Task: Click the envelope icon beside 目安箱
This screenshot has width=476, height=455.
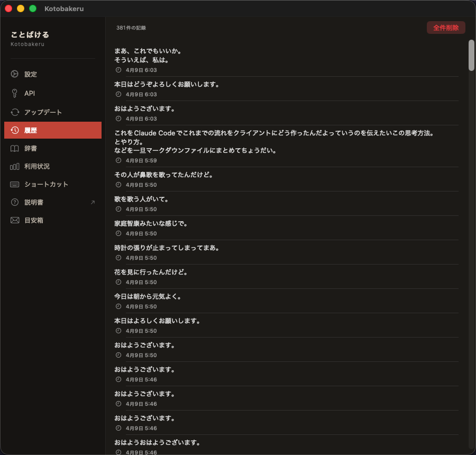Action: (x=15, y=220)
